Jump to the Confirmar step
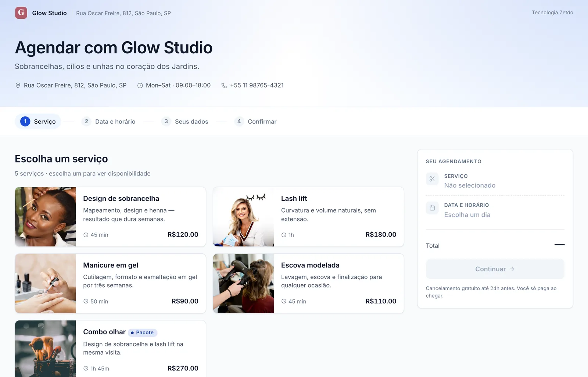Image resolution: width=588 pixels, height=377 pixels. coord(255,121)
